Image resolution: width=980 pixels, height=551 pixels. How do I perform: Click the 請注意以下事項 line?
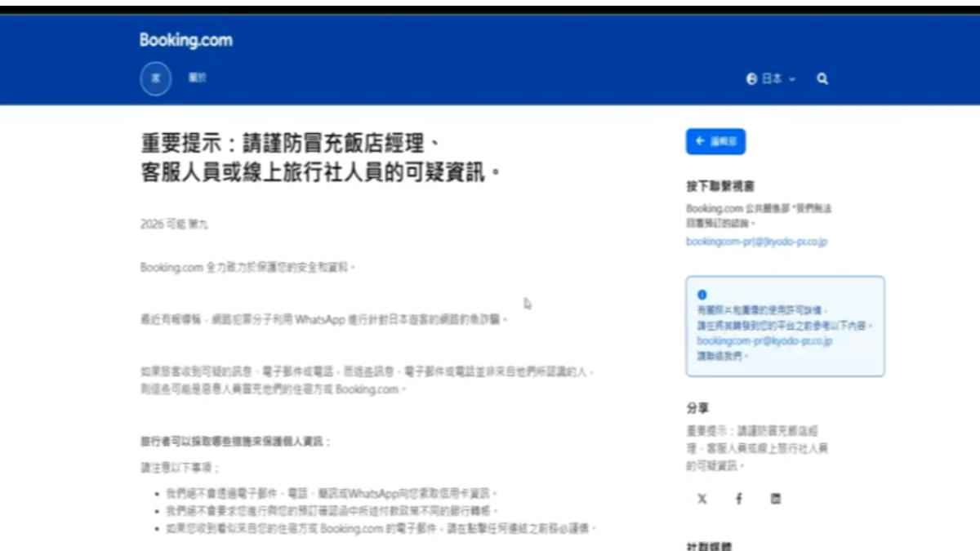point(180,468)
